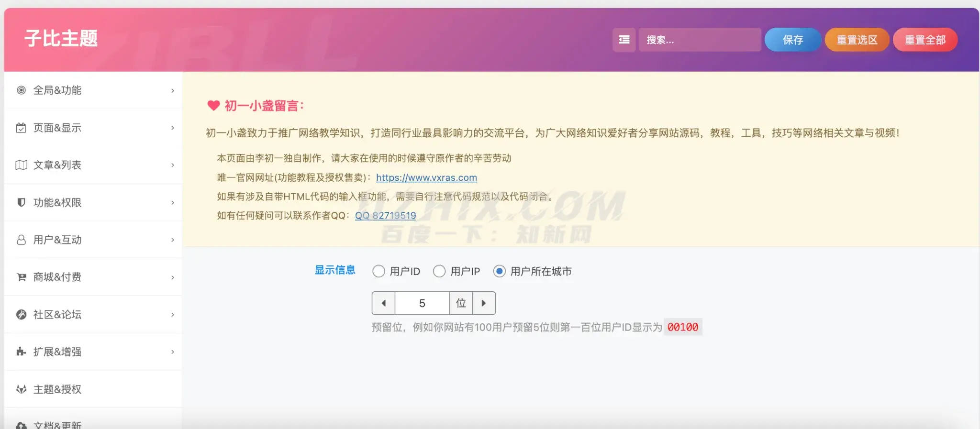Select the 用户所在城市 radio option

pyautogui.click(x=500, y=271)
